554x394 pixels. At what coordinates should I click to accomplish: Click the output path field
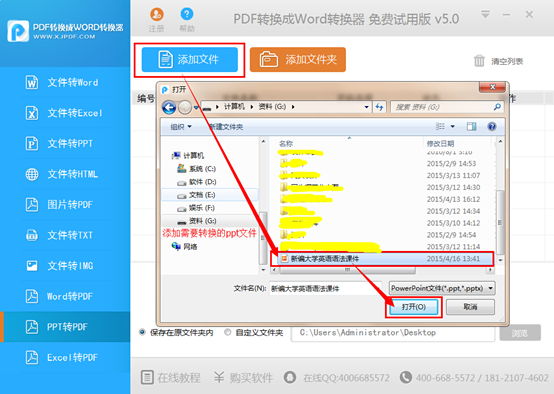[393, 333]
